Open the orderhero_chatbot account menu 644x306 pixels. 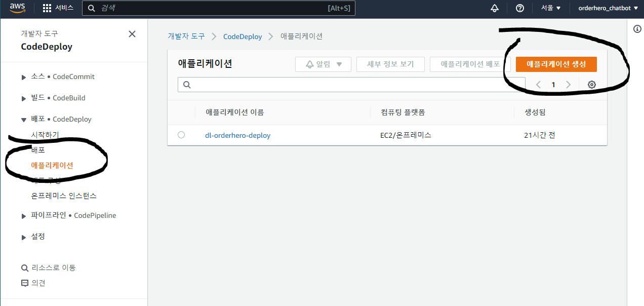pyautogui.click(x=608, y=8)
